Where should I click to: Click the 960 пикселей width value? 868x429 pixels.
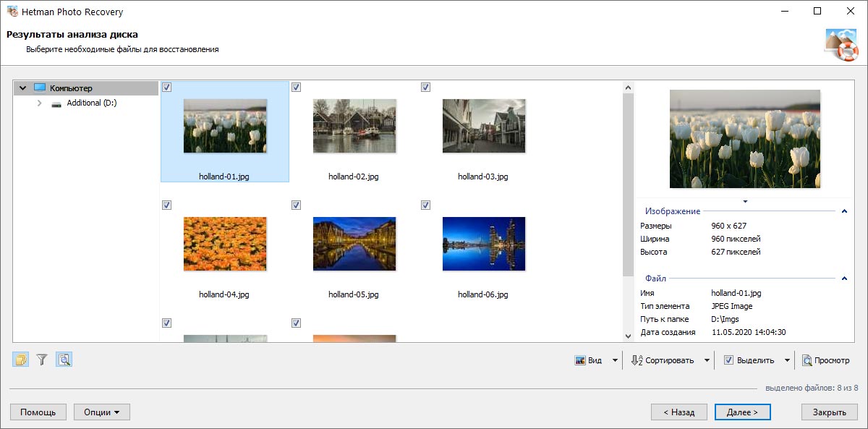736,239
